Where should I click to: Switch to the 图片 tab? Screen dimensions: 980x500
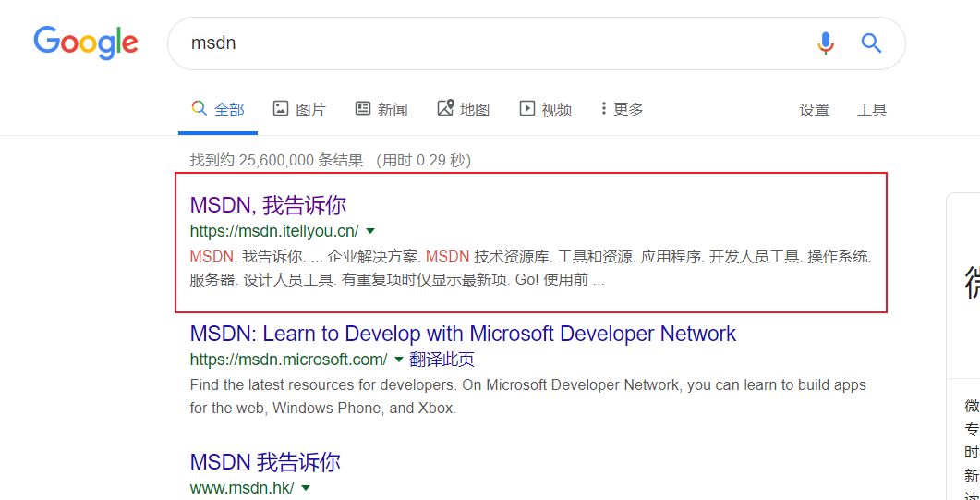(x=299, y=109)
